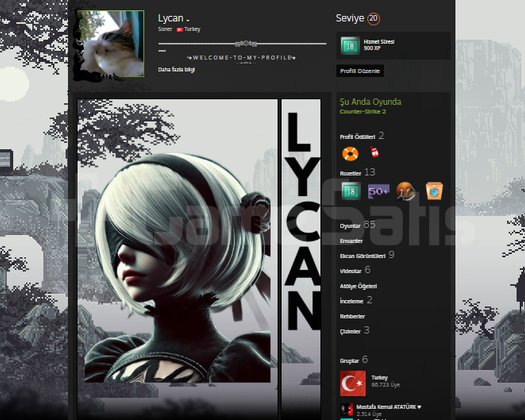This screenshot has width=525, height=420.
Task: Click the Mustafa Kemal ATATÜRK group avatar
Action: 347,410
